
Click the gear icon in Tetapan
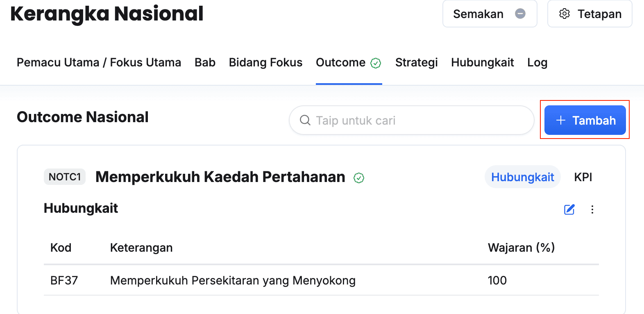pyautogui.click(x=565, y=14)
